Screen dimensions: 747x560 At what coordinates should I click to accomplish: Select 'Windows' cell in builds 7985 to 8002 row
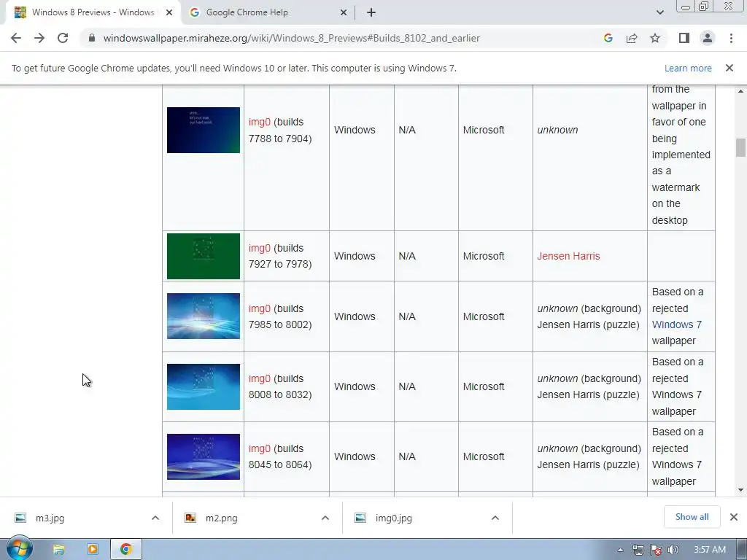tap(355, 316)
